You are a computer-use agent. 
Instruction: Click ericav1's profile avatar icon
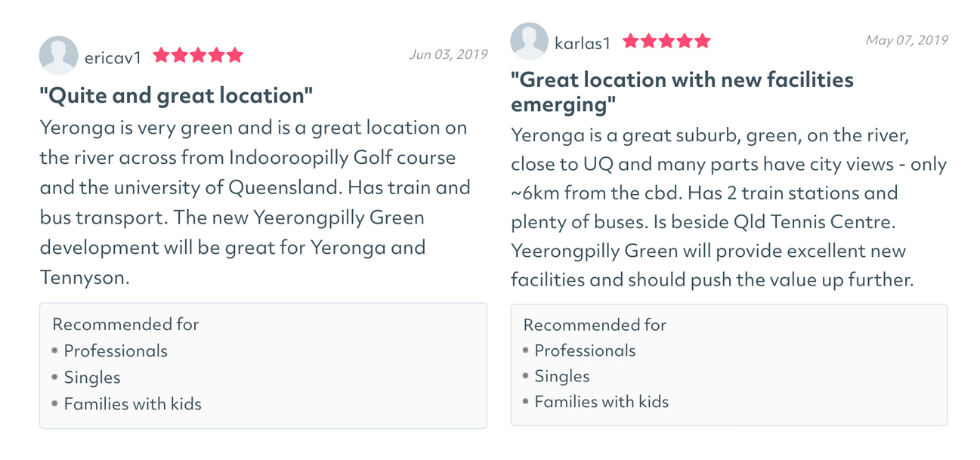[59, 56]
